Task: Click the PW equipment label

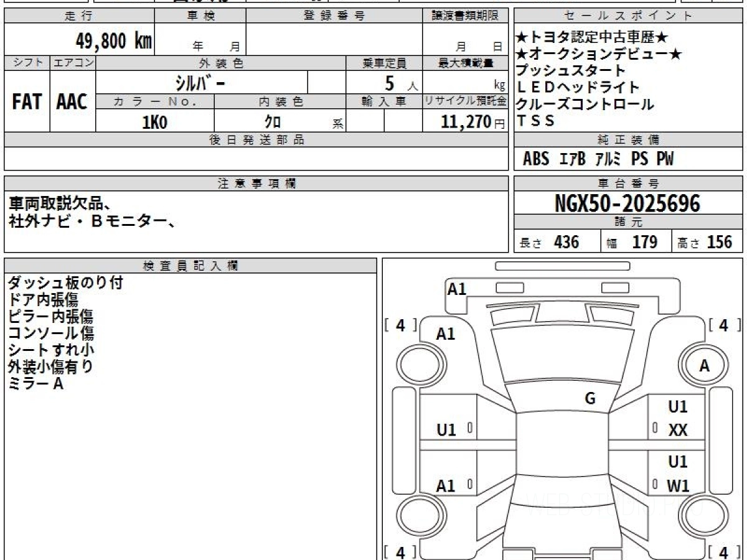Action: [665, 159]
